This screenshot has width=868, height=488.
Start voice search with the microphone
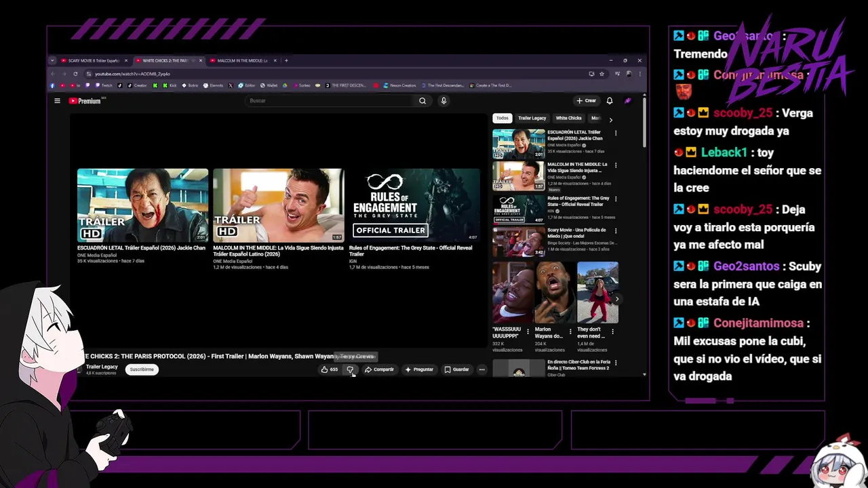point(443,101)
